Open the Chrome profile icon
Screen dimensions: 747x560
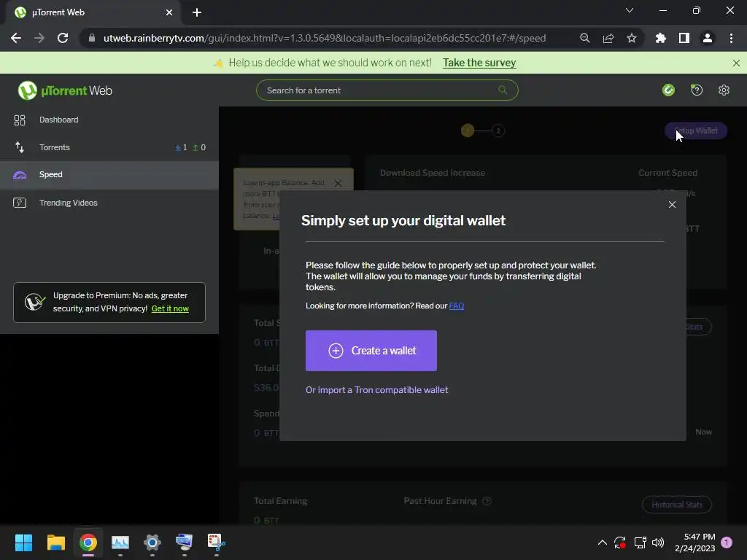point(707,38)
